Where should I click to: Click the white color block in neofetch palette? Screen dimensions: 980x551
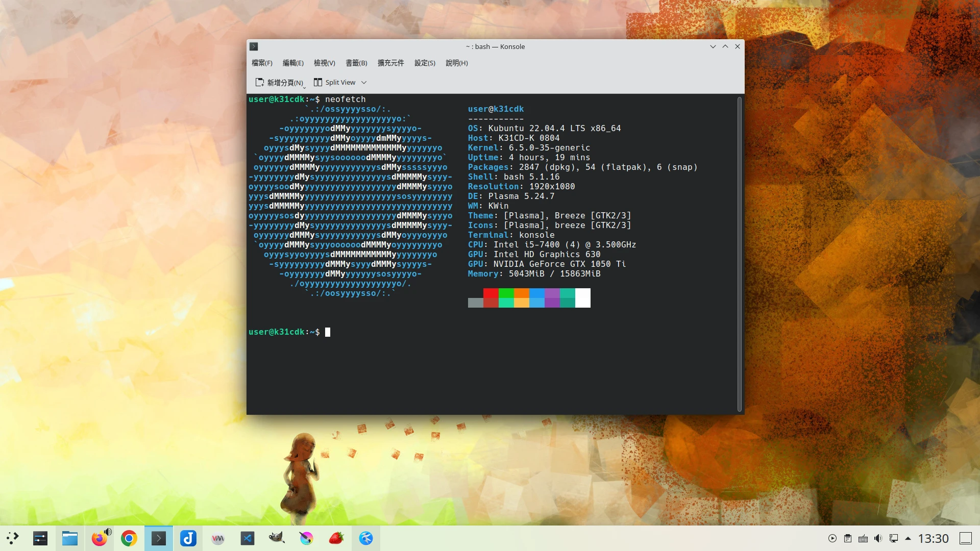(x=583, y=297)
